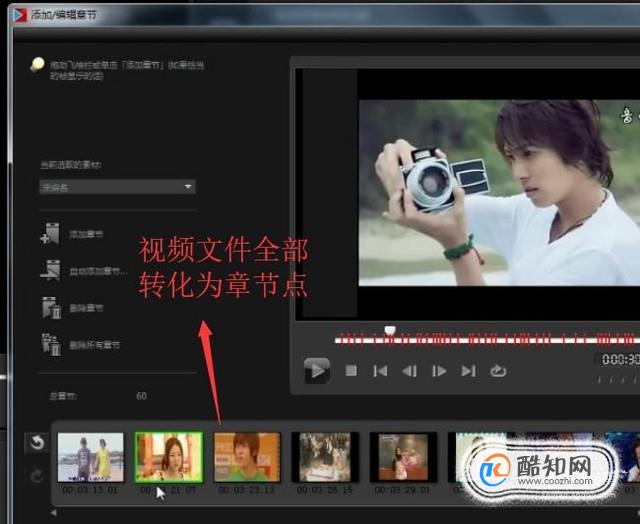Jump to the next chapter marker

coord(468,371)
